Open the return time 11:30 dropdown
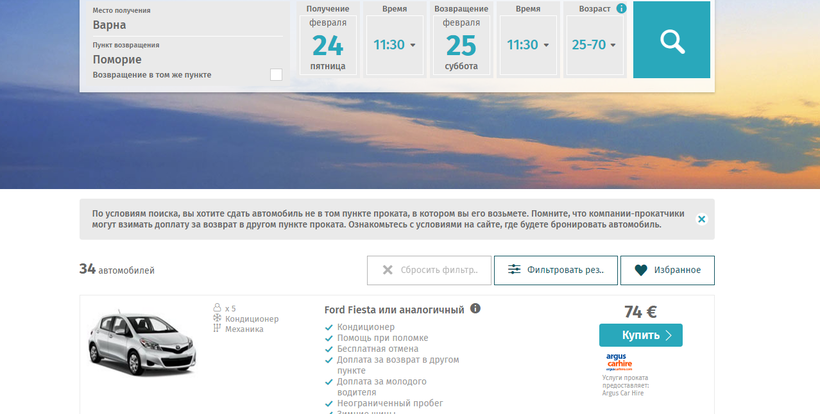Screen dimensions: 820x414 [527, 45]
